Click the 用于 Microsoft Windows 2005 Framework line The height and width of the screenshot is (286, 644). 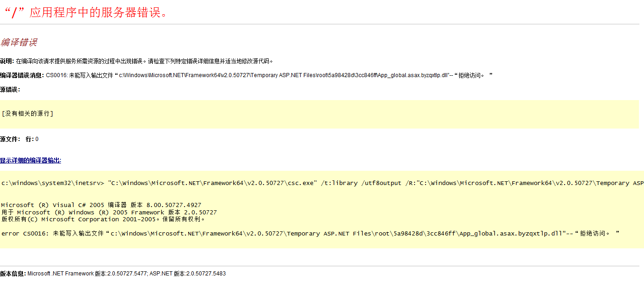[109, 213]
